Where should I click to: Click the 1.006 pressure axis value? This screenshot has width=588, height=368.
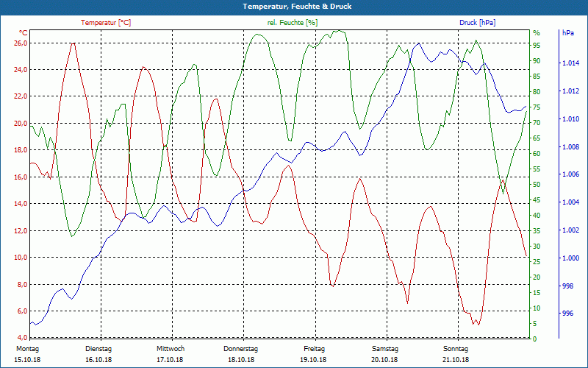[570, 174]
